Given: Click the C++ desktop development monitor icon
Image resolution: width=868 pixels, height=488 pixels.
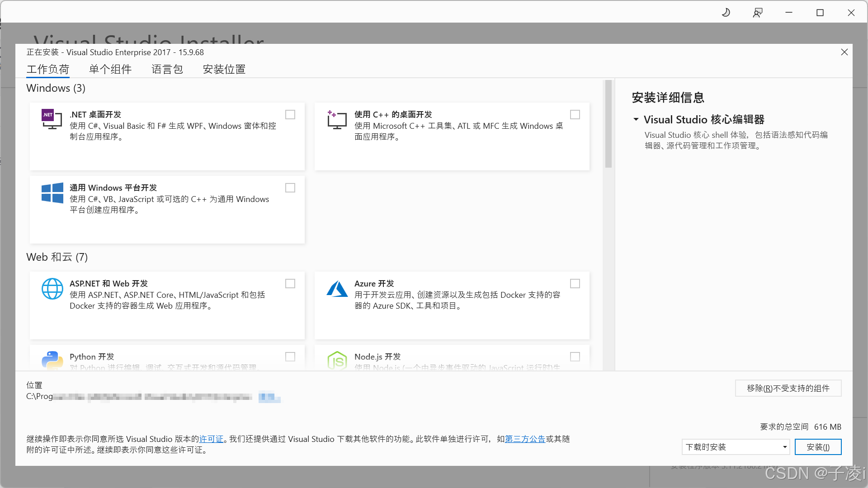Looking at the screenshot, I should [x=337, y=120].
